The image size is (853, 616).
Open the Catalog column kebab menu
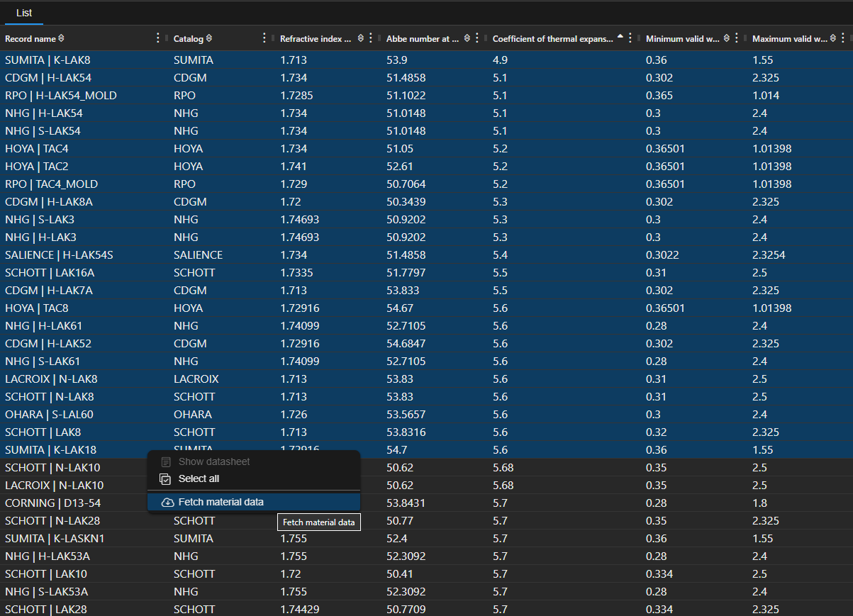[x=264, y=38]
